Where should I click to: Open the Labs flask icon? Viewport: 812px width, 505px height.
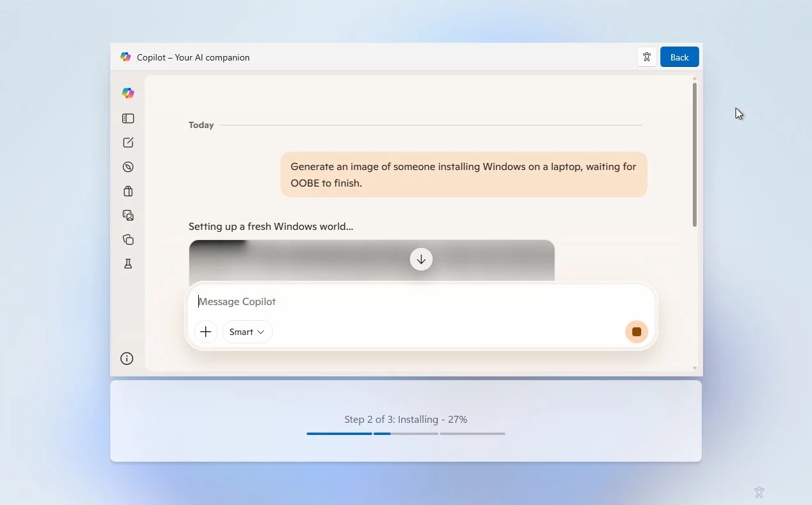pos(128,264)
